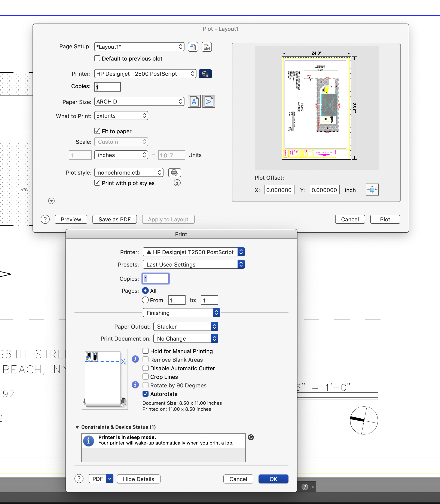
Task: Select portrait orientation icon
Action: click(x=194, y=102)
